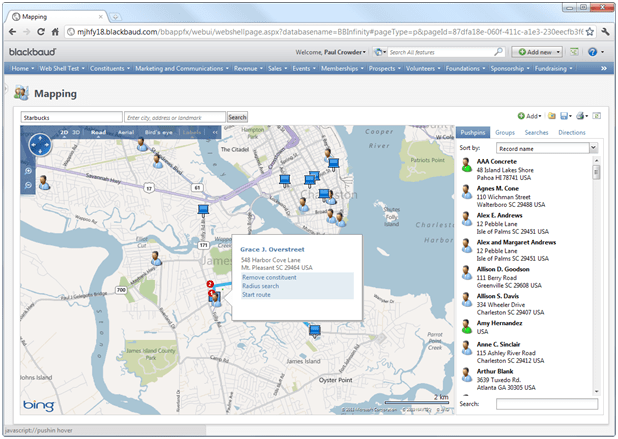The image size is (618, 439).
Task: Collapse the map view toolbar with the double-arrow
Action: point(215,132)
